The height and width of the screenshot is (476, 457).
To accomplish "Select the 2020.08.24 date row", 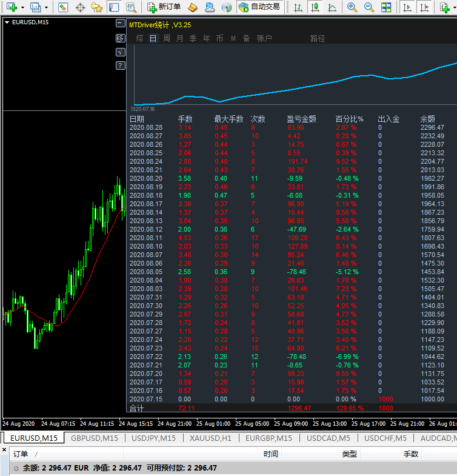I will [x=146, y=161].
